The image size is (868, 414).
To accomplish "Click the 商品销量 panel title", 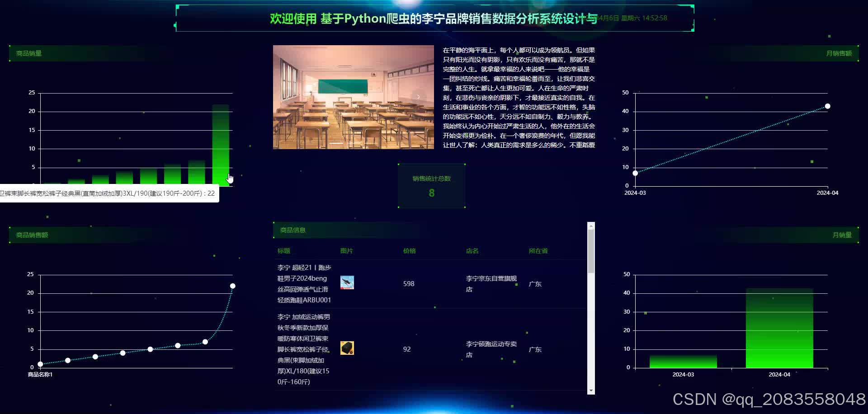I will click(29, 53).
